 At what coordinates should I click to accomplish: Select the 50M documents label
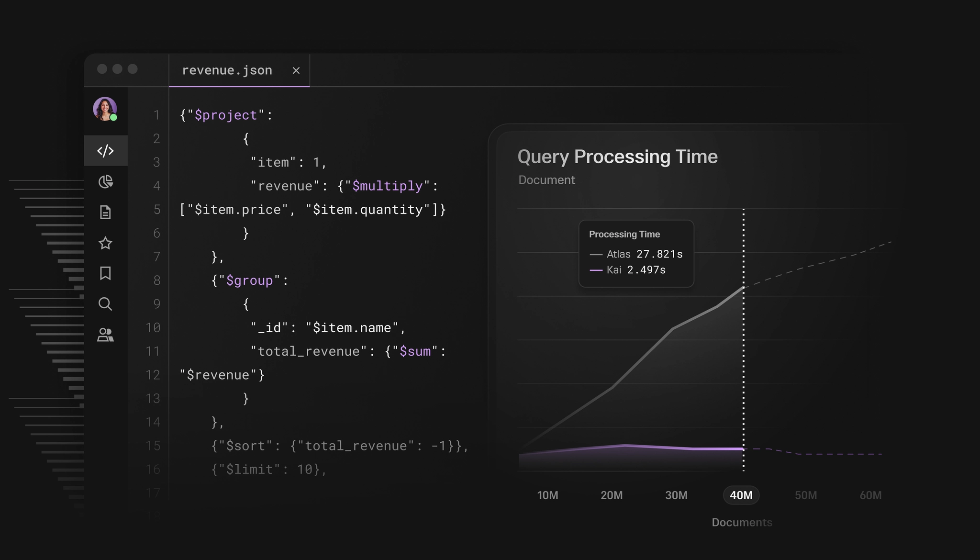coord(806,495)
